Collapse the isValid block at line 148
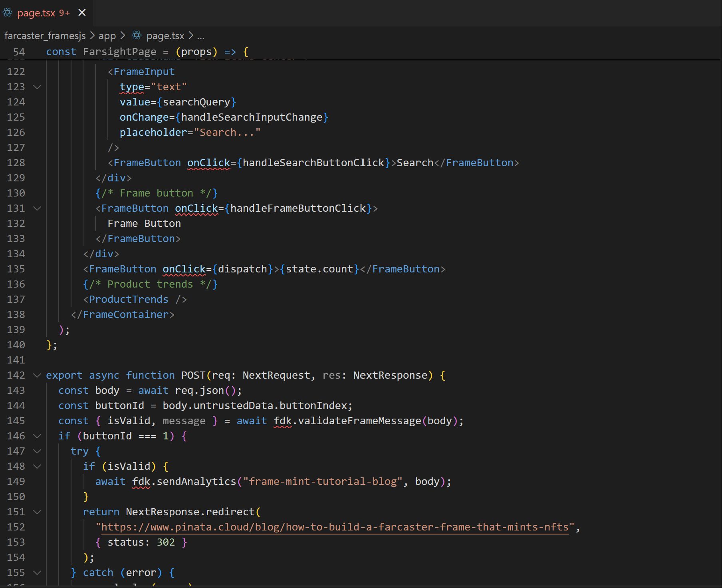Screen dimensions: 722x588 click(37, 466)
